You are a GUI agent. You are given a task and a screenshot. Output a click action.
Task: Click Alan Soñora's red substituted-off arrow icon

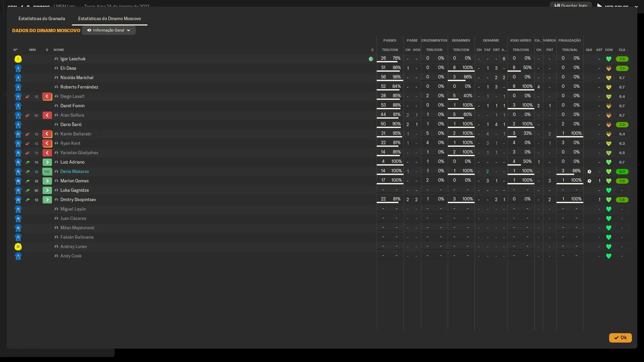pos(47,115)
